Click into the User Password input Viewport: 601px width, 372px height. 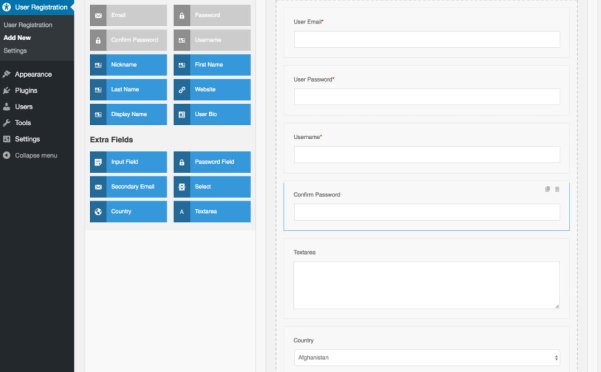click(x=427, y=97)
